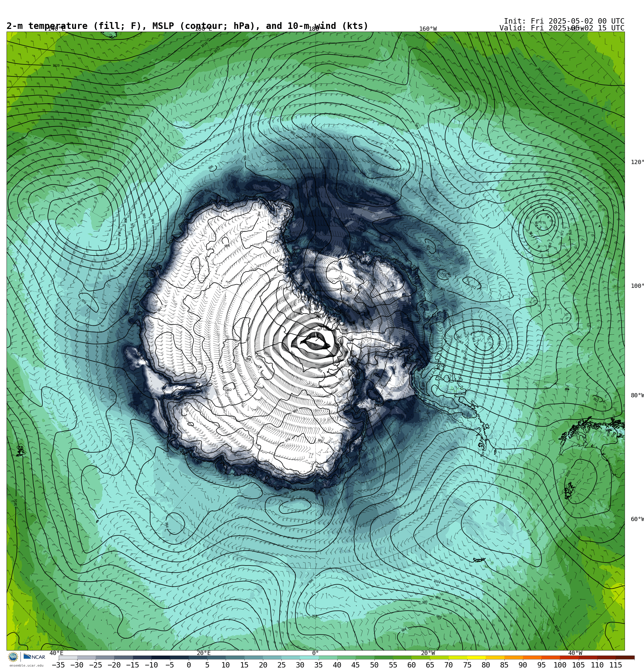Pick the orange swatch between 85 and 90
644x669 pixels.
pos(513,657)
